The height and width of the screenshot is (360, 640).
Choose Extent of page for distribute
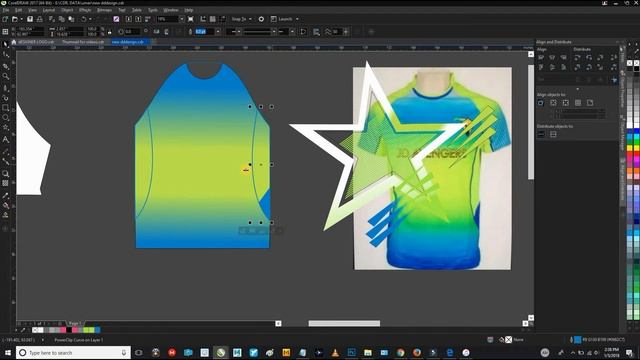point(553,134)
